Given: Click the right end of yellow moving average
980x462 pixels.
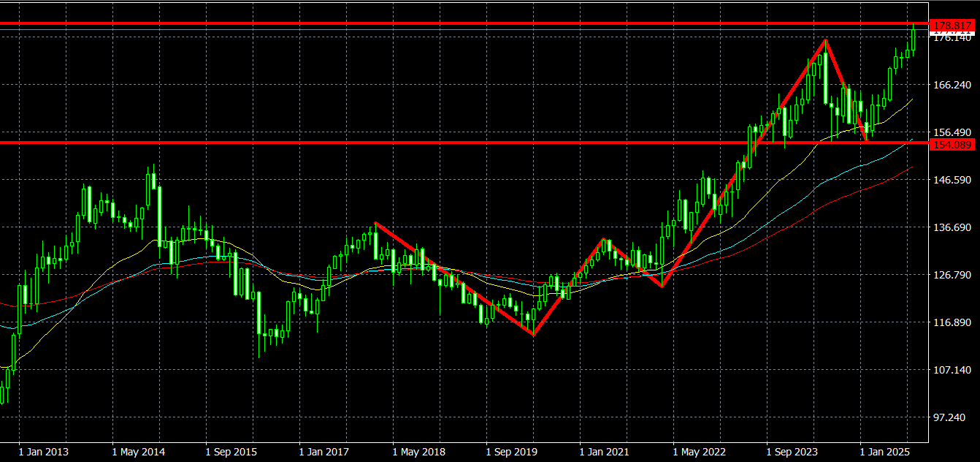Looking at the screenshot, I should coord(912,99).
